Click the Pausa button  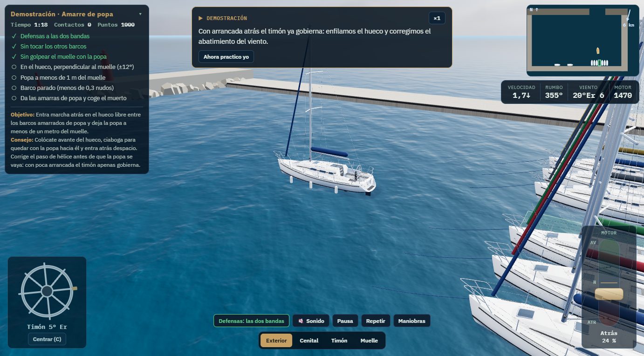[345, 321]
